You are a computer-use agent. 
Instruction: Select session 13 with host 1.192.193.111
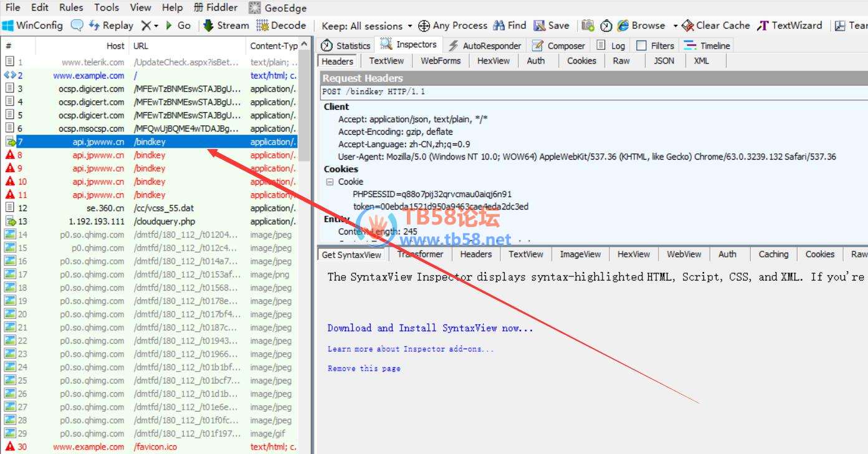[x=150, y=221]
